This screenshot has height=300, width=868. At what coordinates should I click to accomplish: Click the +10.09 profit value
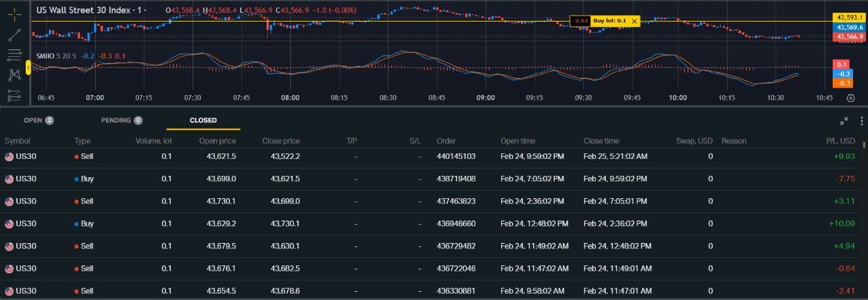pos(842,223)
